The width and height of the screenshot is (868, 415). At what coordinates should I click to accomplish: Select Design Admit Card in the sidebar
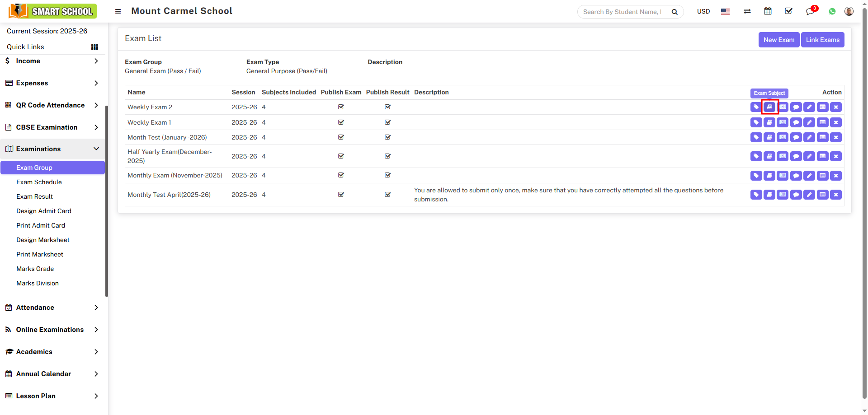click(43, 211)
